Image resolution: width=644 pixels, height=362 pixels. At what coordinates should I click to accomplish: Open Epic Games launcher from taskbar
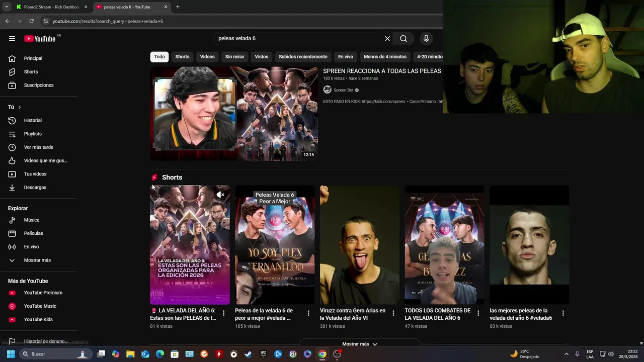[x=263, y=354]
